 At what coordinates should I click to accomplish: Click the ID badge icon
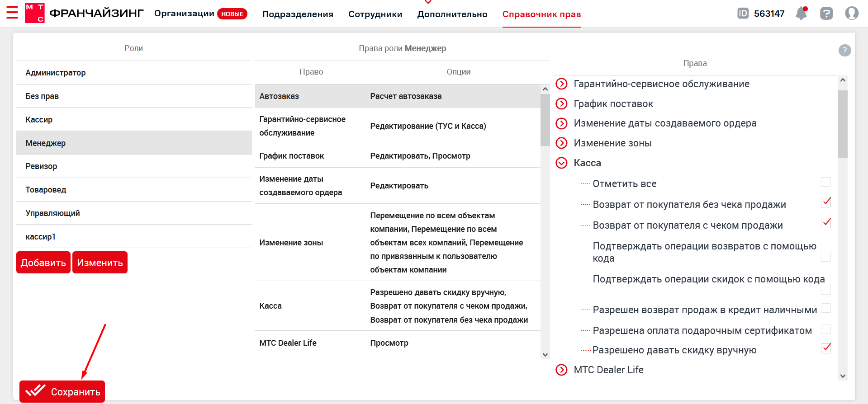(743, 13)
